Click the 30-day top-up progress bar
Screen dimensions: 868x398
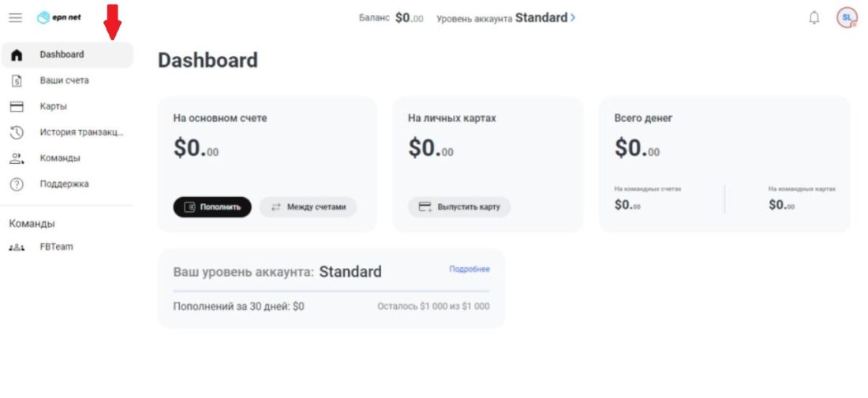[331, 291]
